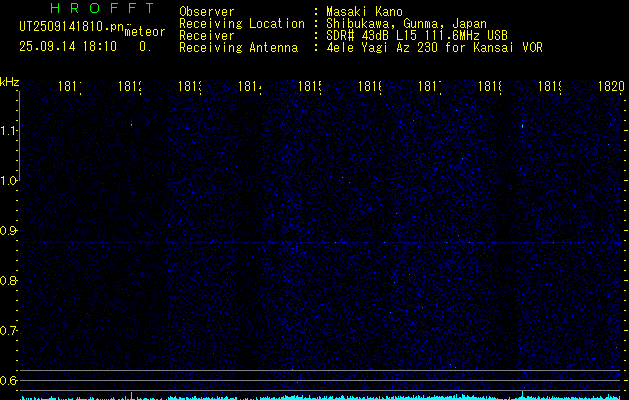Click the 1816 time marker
This screenshot has height=400, width=629.
(369, 86)
